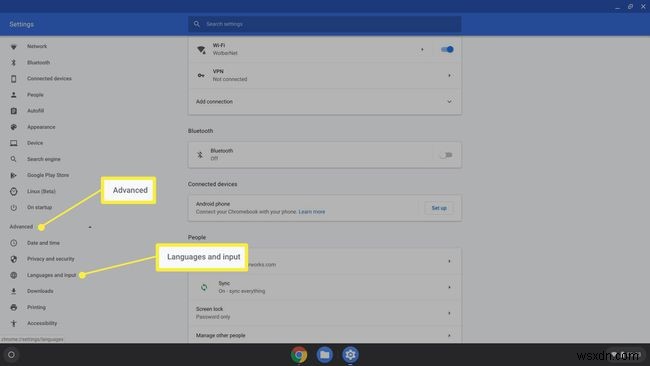This screenshot has width=650, height=366.
Task: Click Manage other people row
Action: pyautogui.click(x=325, y=335)
